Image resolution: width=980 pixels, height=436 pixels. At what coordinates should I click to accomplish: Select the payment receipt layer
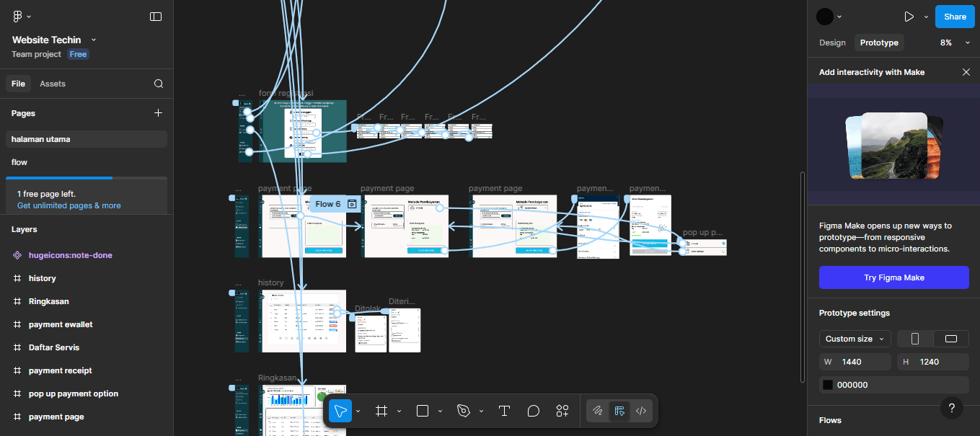click(61, 370)
